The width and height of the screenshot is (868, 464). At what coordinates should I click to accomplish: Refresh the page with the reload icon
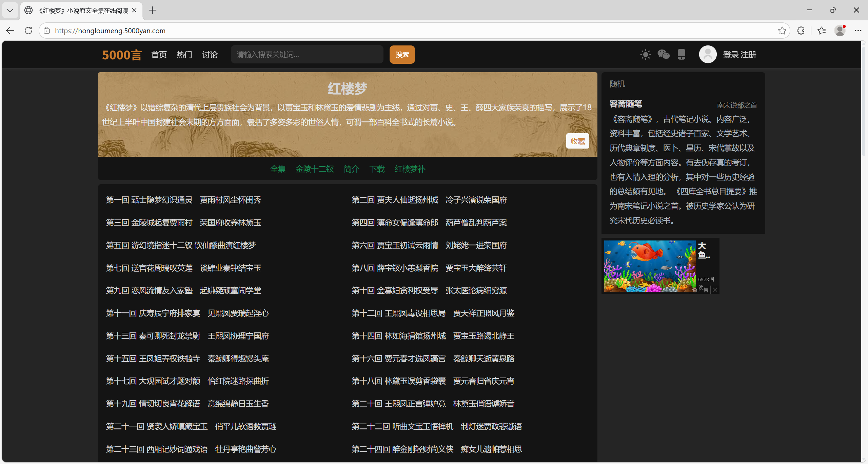point(28,31)
